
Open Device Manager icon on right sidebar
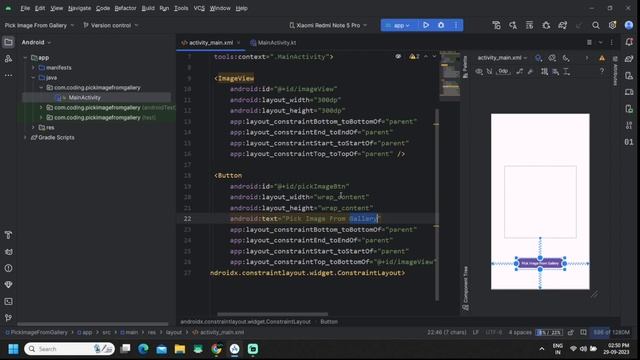tap(629, 76)
